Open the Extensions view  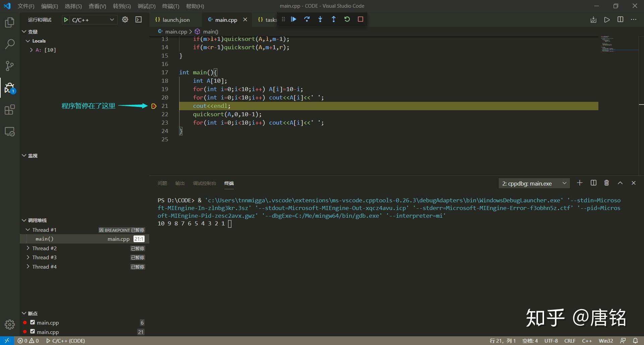coord(10,110)
